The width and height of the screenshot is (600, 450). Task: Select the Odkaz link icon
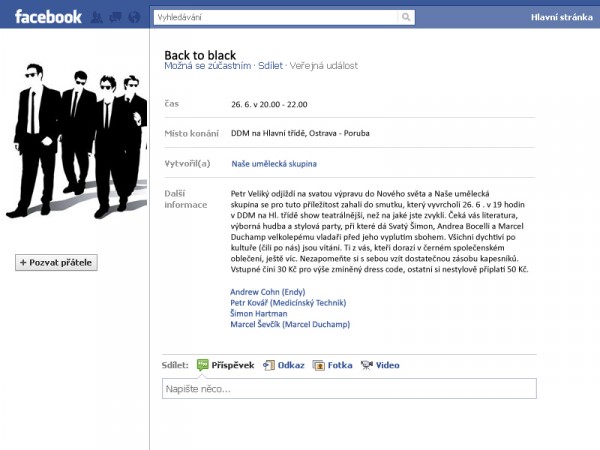point(269,365)
